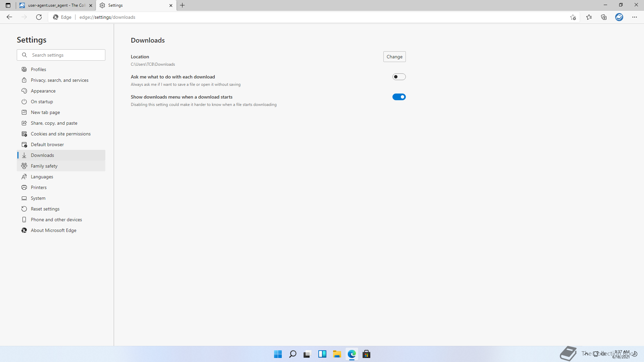This screenshot has width=644, height=362.
Task: Select the Appearance settings section
Action: coord(43,91)
